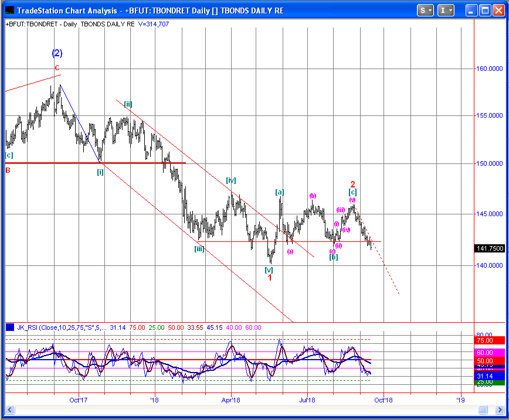
Task: Click the blue 31.14 RSI value tag
Action: click(x=490, y=376)
